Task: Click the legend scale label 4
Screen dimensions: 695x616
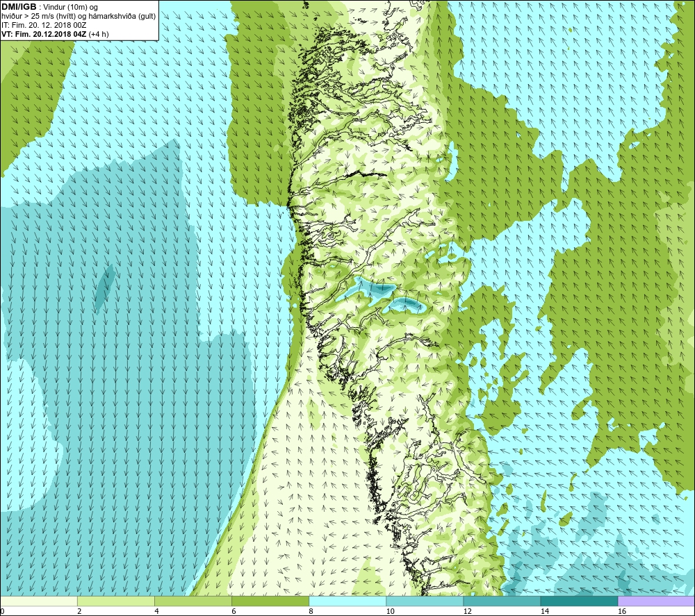Action: (x=156, y=611)
